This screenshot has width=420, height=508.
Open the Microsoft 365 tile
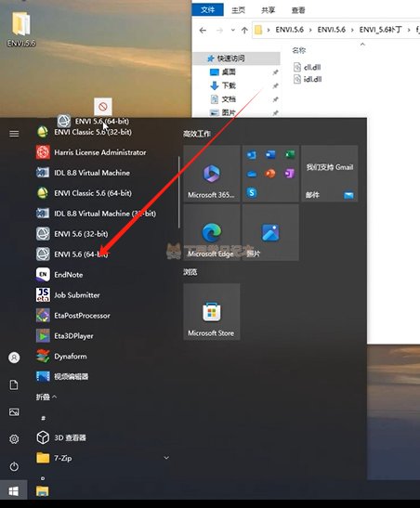point(212,174)
